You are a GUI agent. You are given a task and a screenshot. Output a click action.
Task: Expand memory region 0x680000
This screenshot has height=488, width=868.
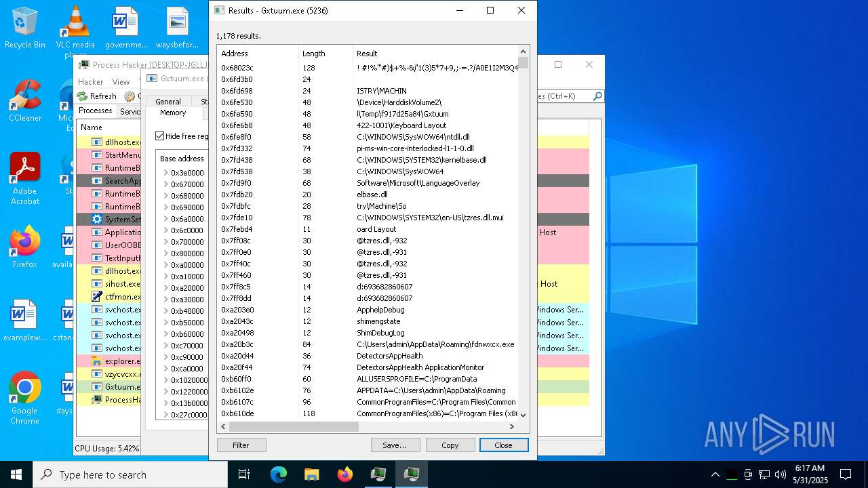[165, 196]
